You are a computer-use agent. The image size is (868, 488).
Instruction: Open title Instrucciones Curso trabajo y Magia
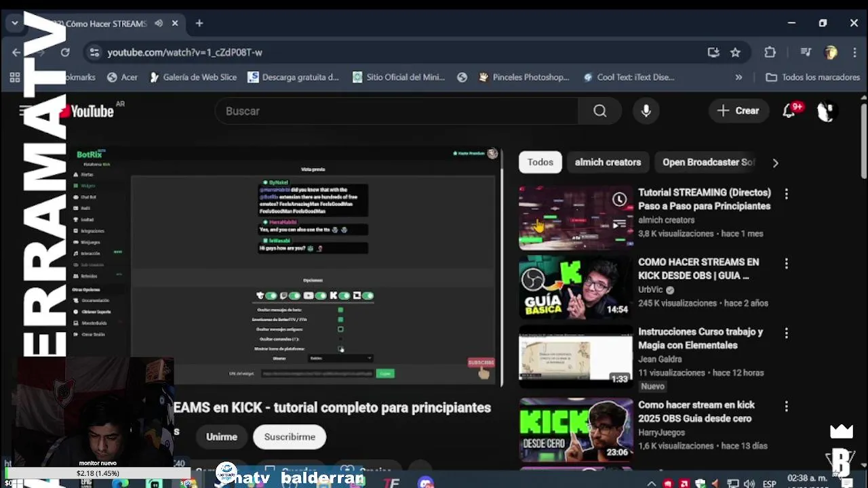tap(701, 338)
